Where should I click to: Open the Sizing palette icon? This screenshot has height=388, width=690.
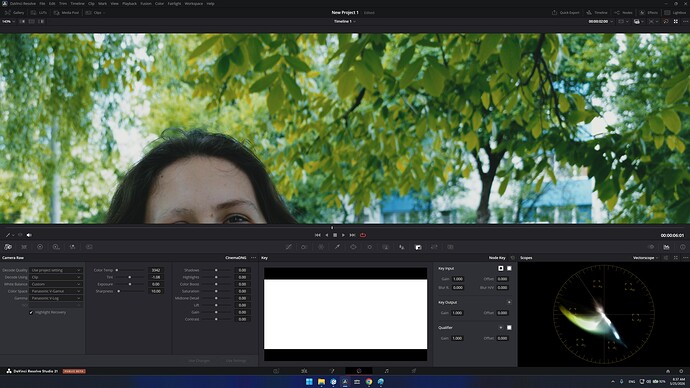click(434, 247)
